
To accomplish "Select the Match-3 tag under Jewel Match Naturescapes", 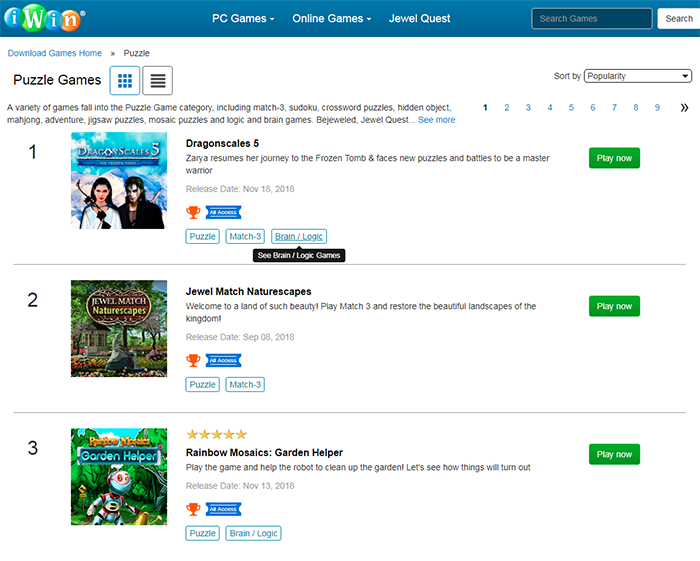I will (x=245, y=385).
